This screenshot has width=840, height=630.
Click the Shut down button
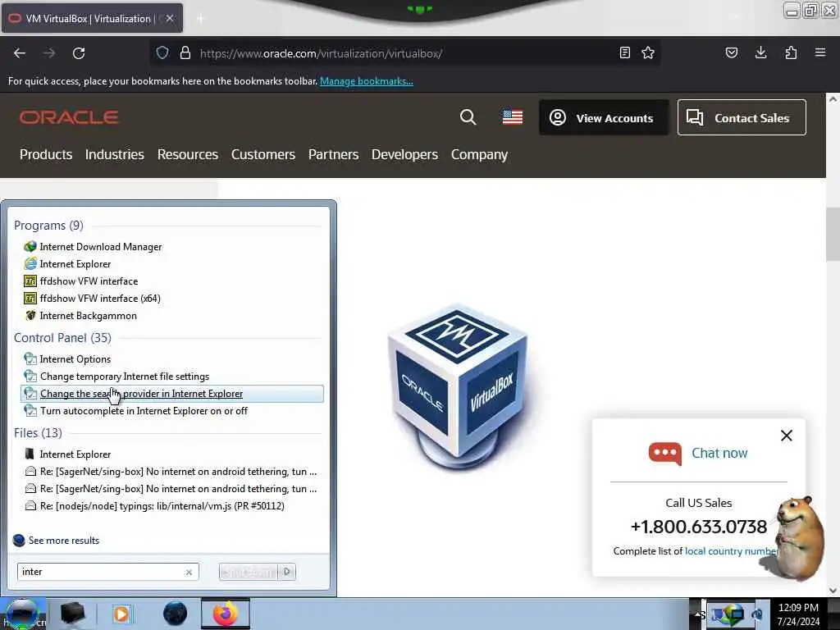tap(249, 572)
